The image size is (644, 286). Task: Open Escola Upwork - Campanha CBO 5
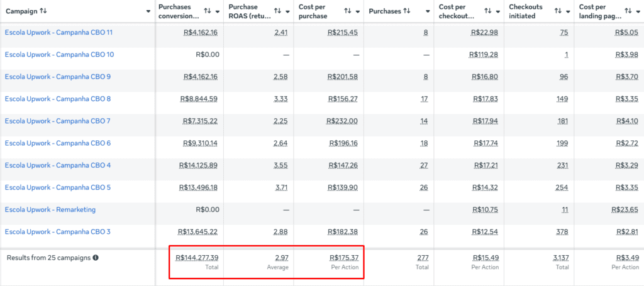58,187
